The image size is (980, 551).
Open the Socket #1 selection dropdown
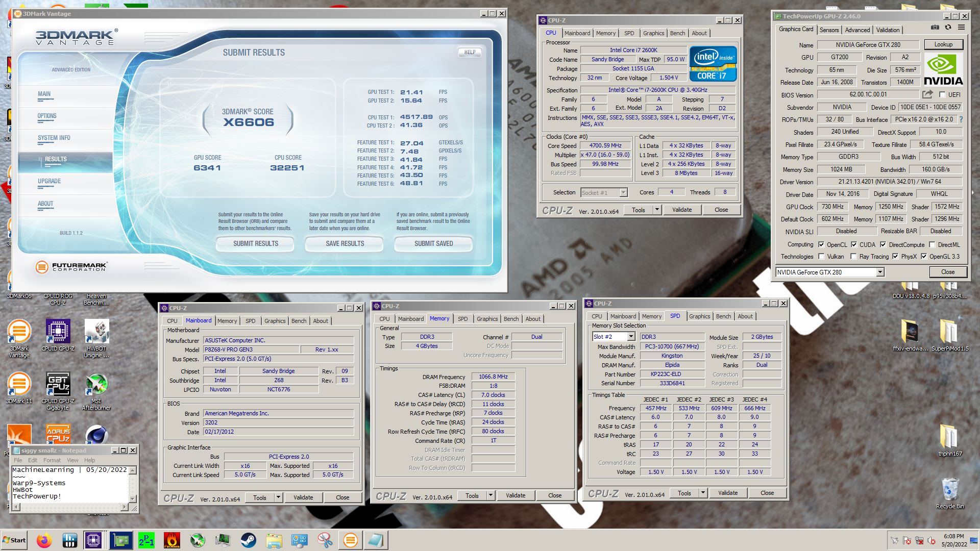(x=623, y=192)
